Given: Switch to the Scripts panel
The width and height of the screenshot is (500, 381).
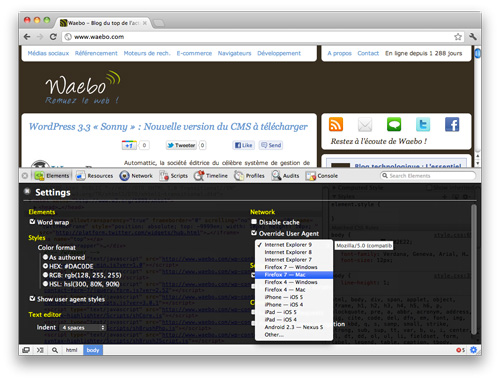Looking at the screenshot, I should [x=173, y=176].
